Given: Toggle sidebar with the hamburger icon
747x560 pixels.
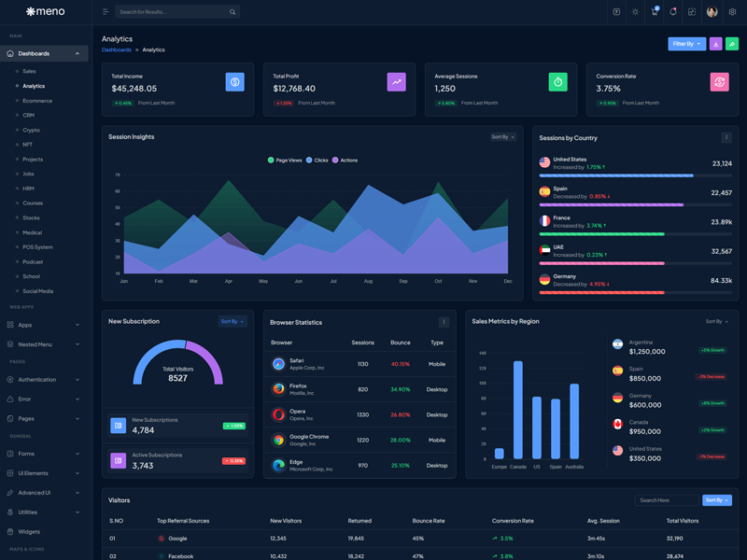Looking at the screenshot, I should tap(106, 12).
